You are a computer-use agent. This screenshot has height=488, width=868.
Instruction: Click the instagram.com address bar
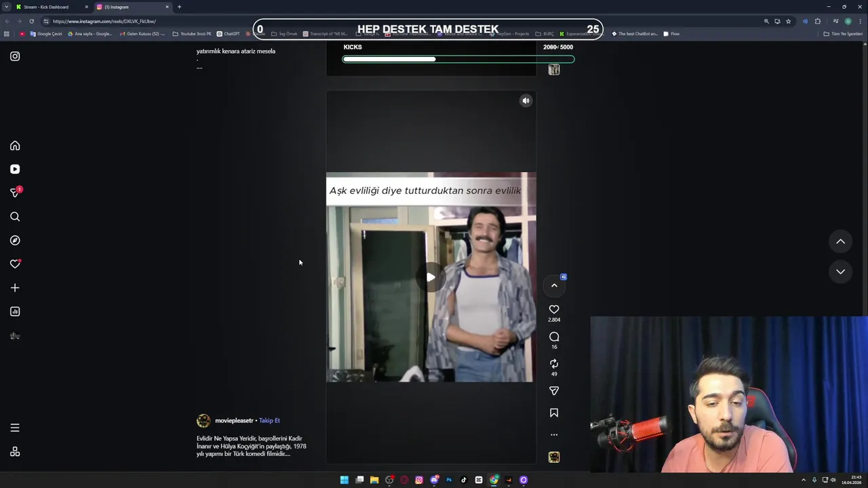[407, 21]
